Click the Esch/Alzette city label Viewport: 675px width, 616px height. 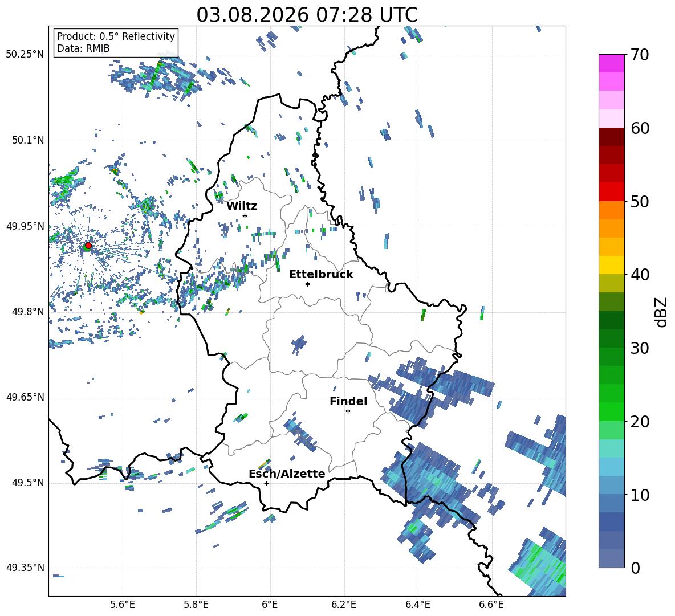point(287,474)
